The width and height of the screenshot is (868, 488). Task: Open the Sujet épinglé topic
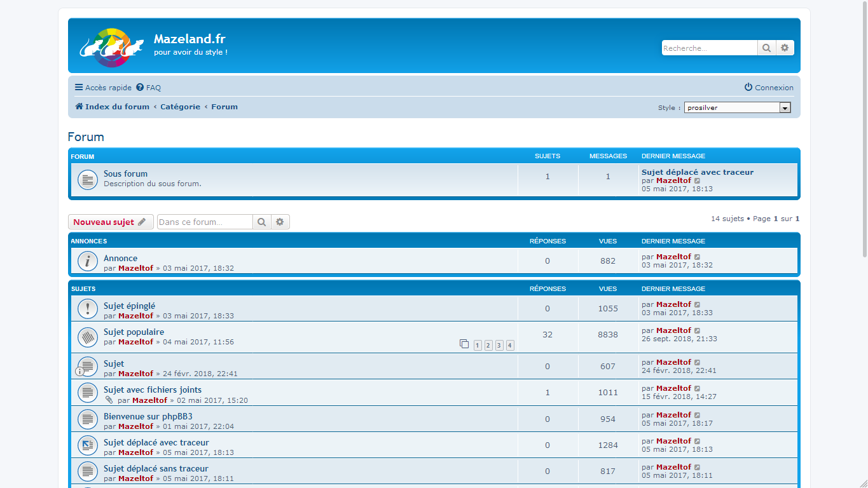click(129, 306)
